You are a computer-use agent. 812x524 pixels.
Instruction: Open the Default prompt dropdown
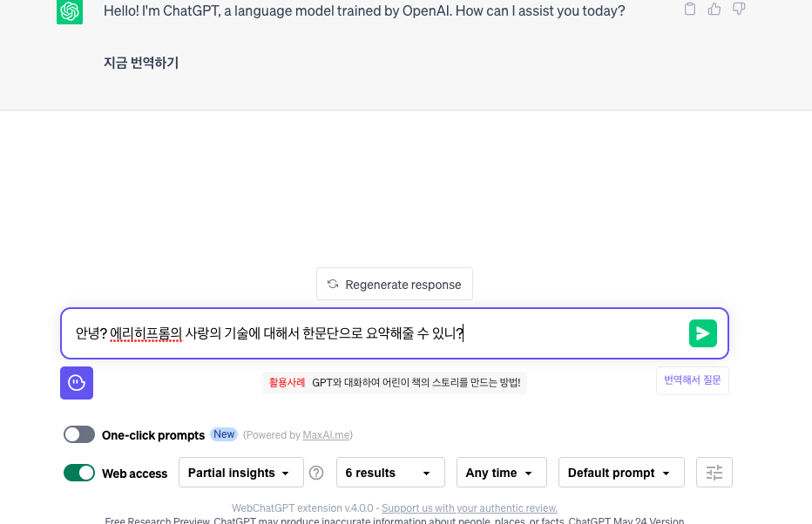coord(621,473)
